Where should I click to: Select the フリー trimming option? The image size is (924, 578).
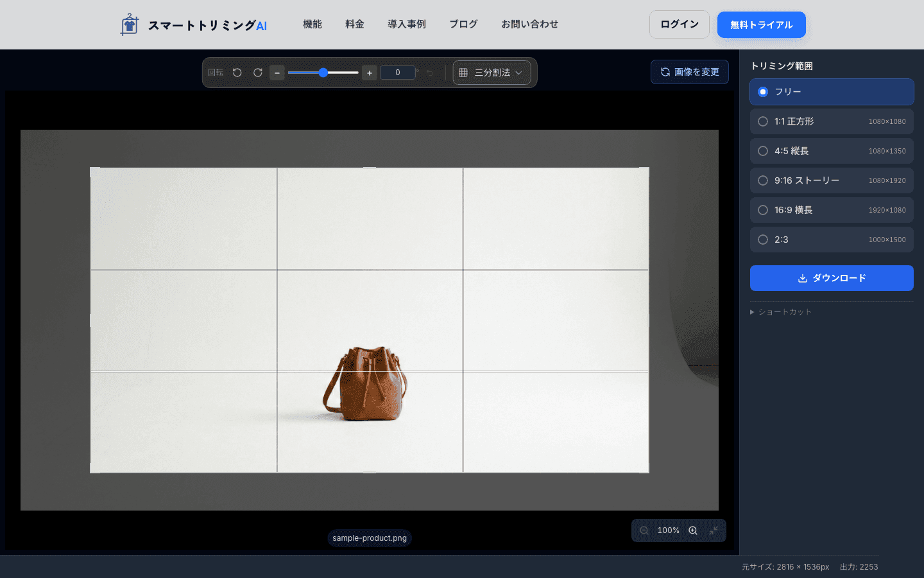(x=832, y=92)
